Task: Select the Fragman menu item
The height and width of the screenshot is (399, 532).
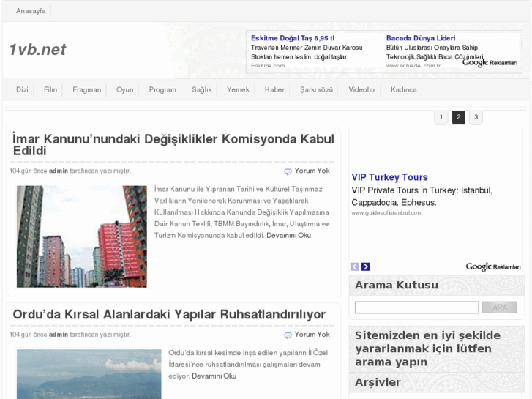Action: (86, 90)
